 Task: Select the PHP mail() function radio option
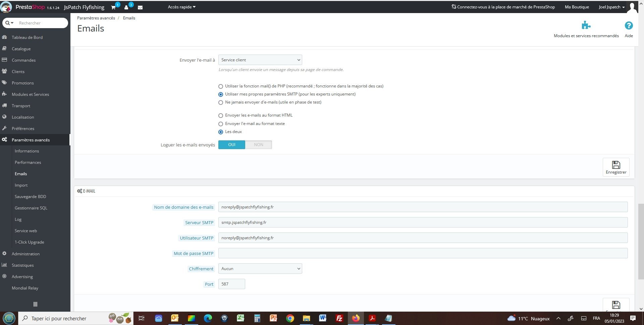tap(221, 86)
